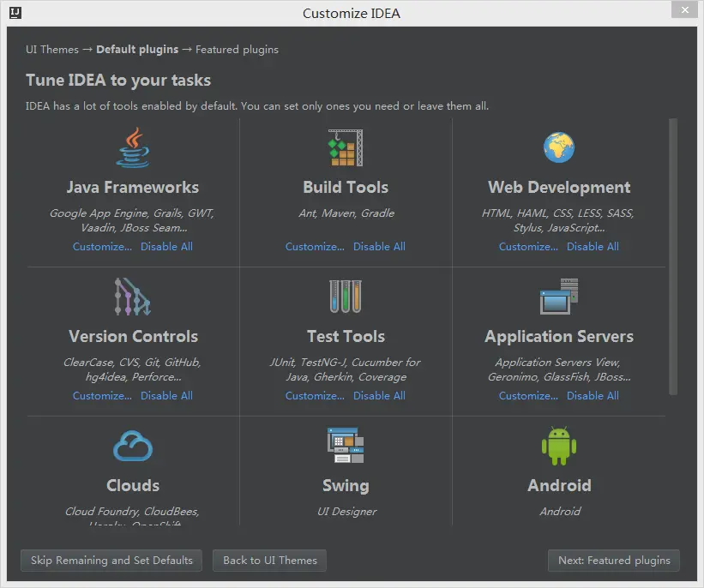This screenshot has width=704, height=588.
Task: Click the plugin list vertical scrollbar
Action: [x=672, y=257]
